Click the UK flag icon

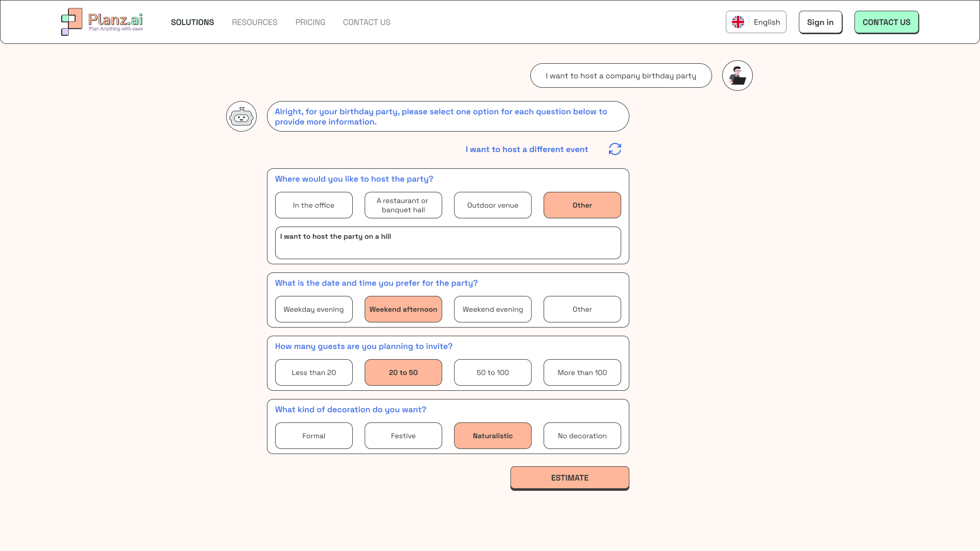(738, 22)
